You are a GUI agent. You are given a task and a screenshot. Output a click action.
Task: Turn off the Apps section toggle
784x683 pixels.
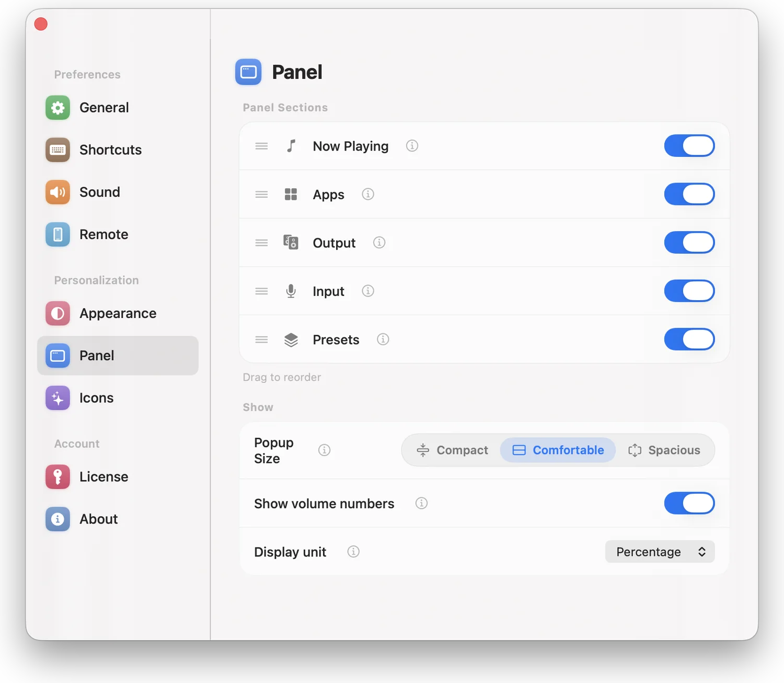click(689, 194)
